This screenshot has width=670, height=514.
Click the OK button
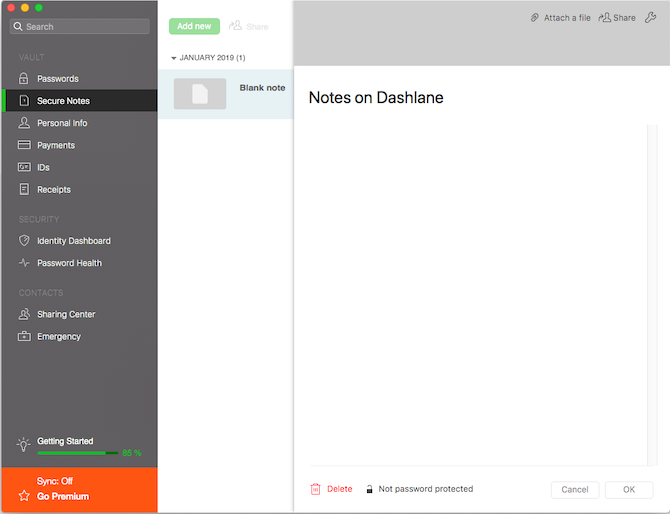629,490
